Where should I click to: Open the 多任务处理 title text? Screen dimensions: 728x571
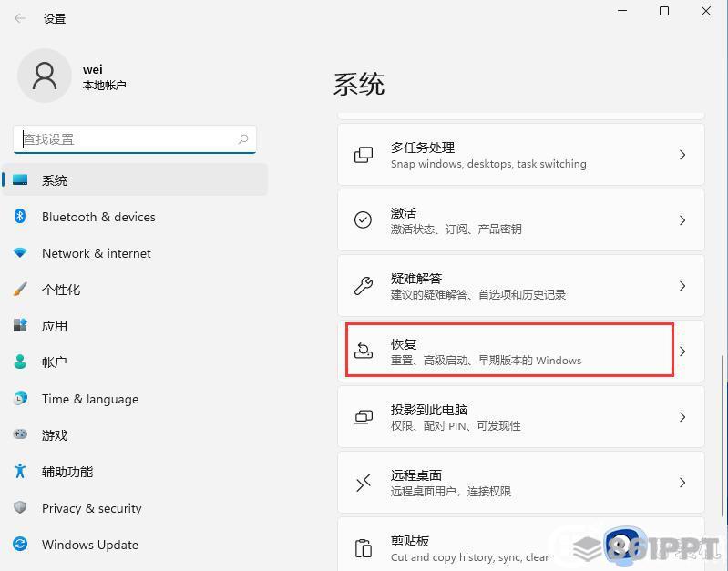point(423,148)
